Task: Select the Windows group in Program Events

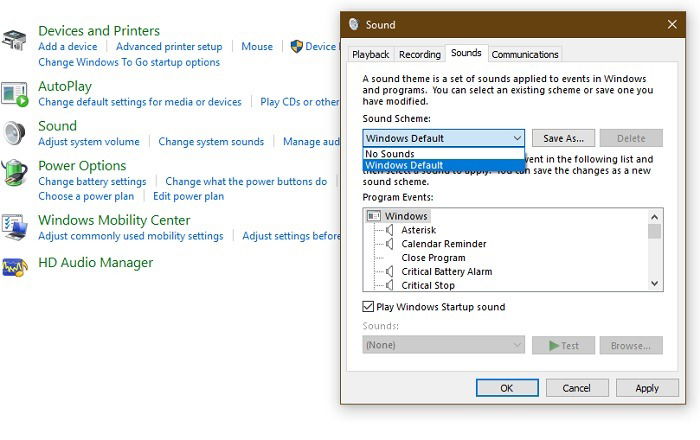Action: point(406,216)
